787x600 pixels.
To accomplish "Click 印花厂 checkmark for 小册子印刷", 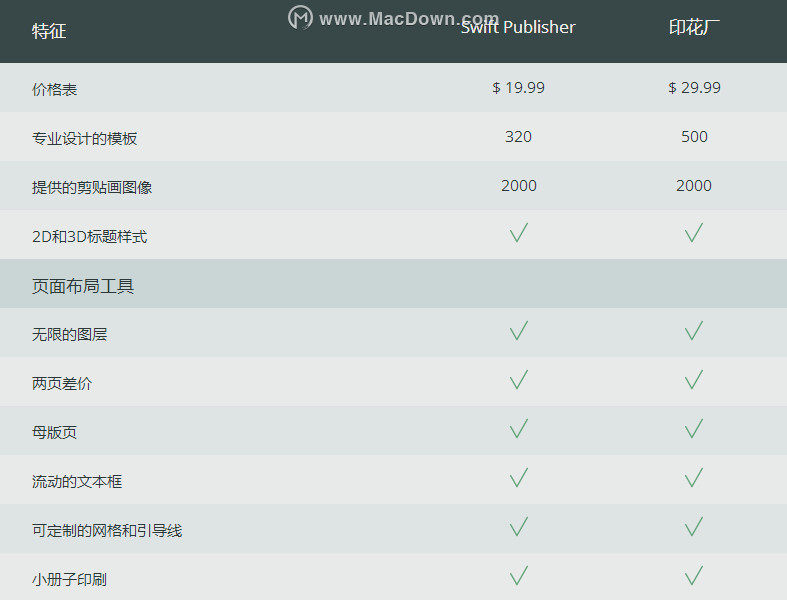I will (x=694, y=576).
